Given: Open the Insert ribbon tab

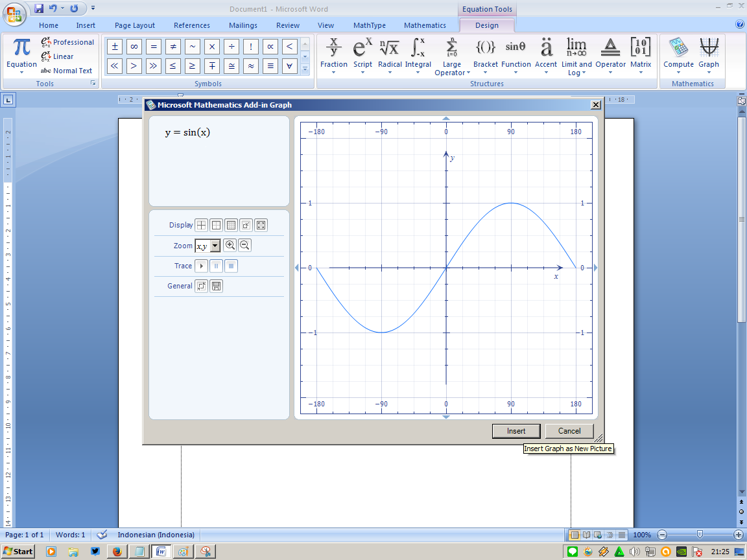Looking at the screenshot, I should 86,25.
